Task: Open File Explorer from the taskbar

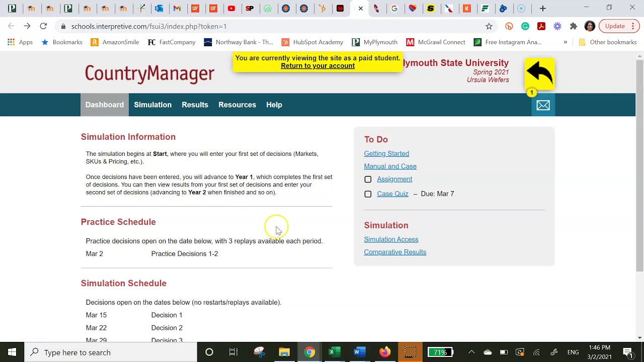Action: (x=284, y=352)
